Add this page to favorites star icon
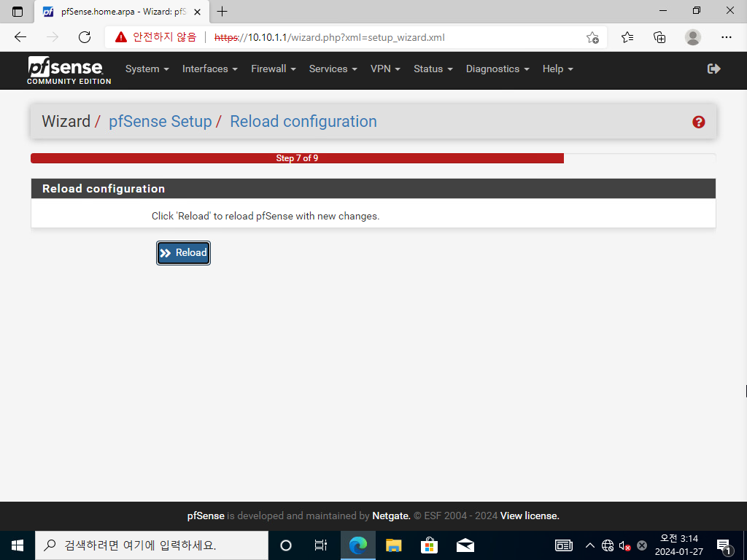 (x=592, y=37)
